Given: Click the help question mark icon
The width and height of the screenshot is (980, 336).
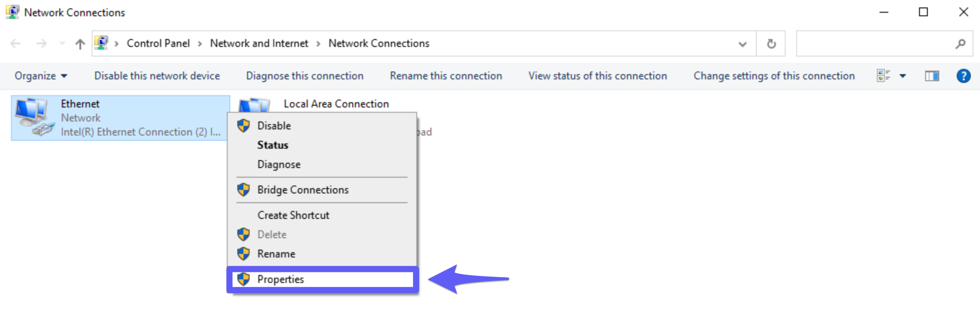Looking at the screenshot, I should click(963, 76).
